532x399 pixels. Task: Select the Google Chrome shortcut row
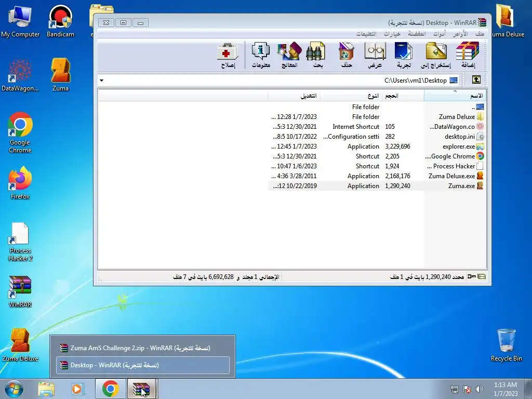click(377, 156)
